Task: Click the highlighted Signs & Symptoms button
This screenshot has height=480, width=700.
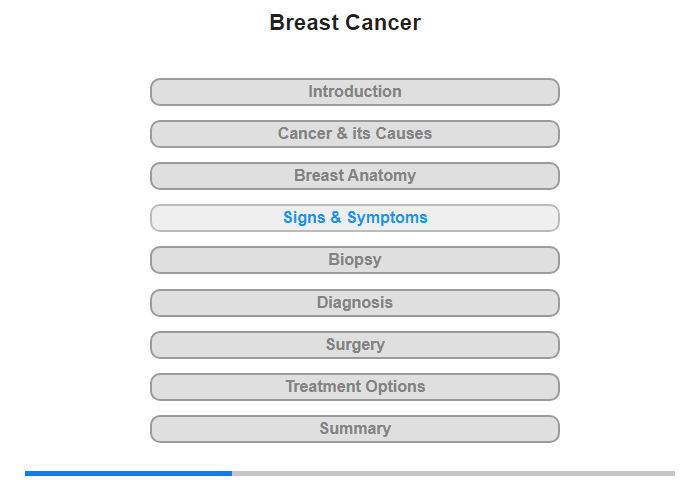Action: click(x=354, y=218)
